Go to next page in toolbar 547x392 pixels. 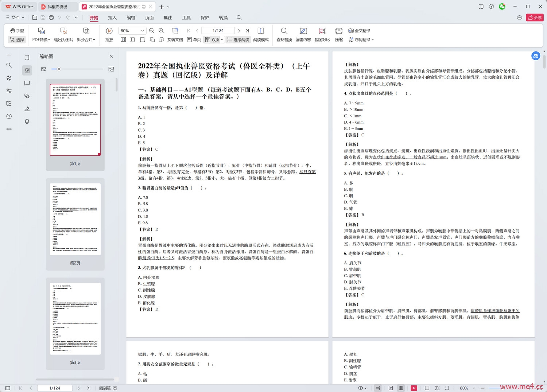click(239, 31)
